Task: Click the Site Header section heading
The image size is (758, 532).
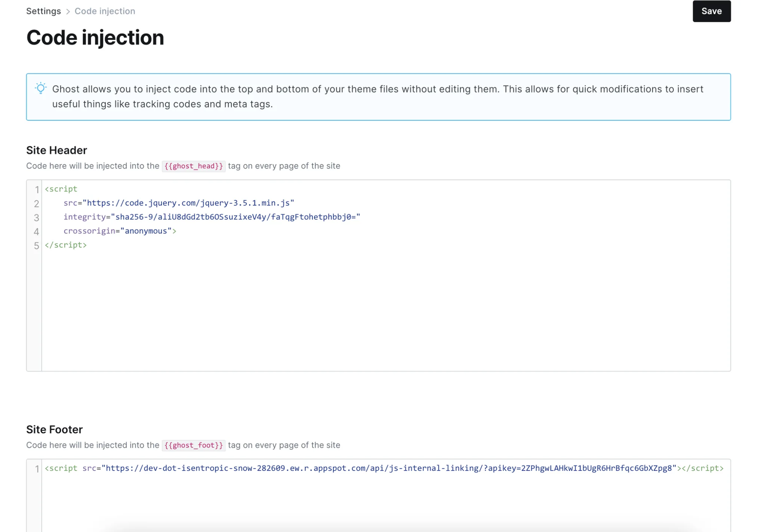Action: click(x=57, y=150)
